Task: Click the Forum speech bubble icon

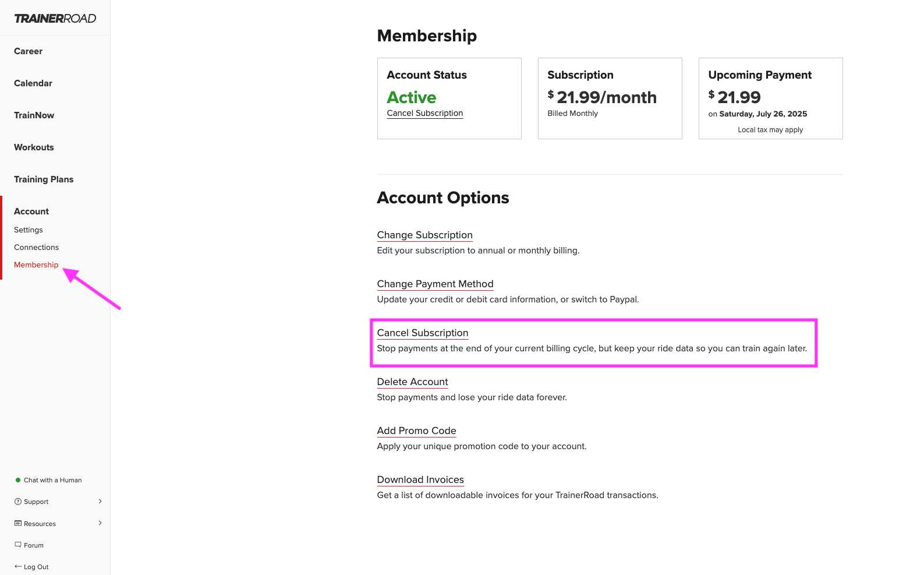Action: tap(18, 545)
